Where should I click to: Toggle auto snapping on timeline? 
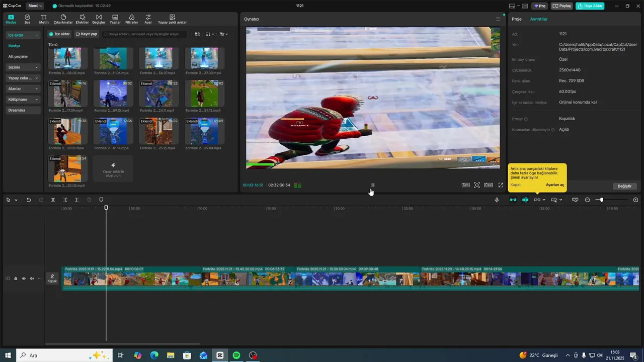[525, 200]
